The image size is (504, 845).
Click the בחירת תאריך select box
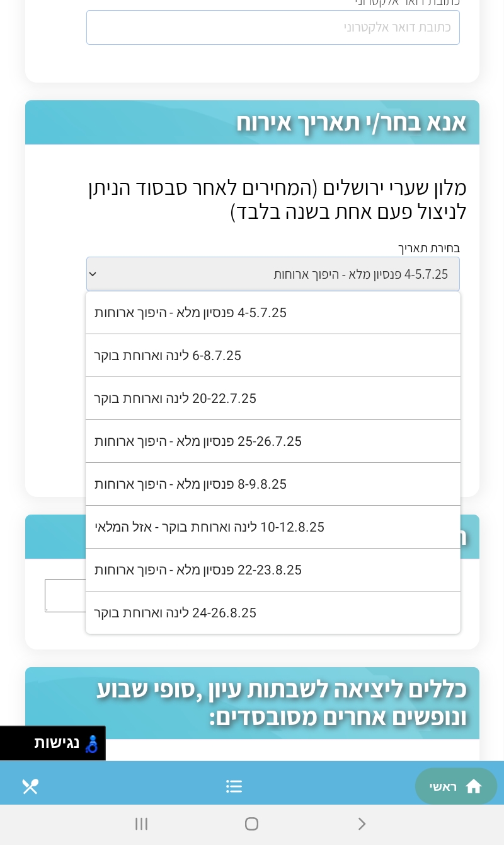coord(273,274)
